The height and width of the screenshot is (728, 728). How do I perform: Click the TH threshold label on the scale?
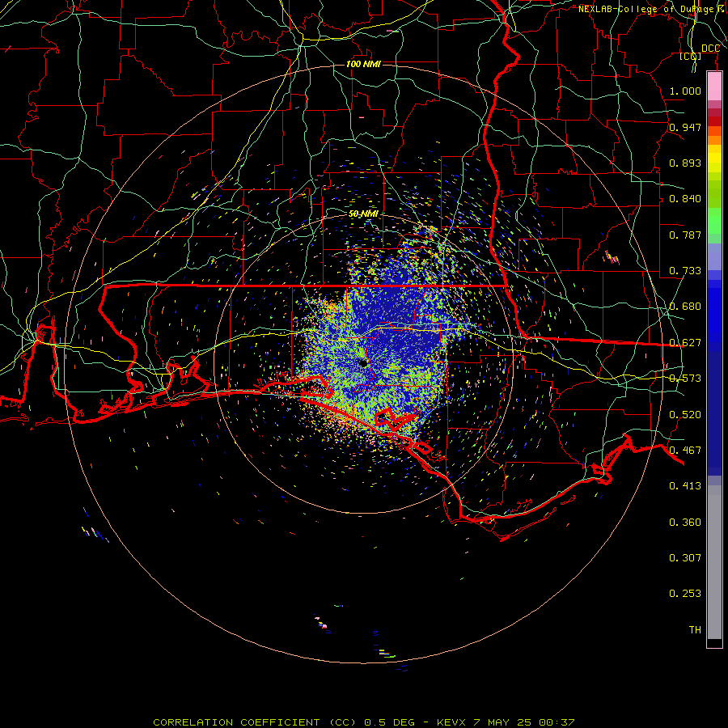point(695,630)
